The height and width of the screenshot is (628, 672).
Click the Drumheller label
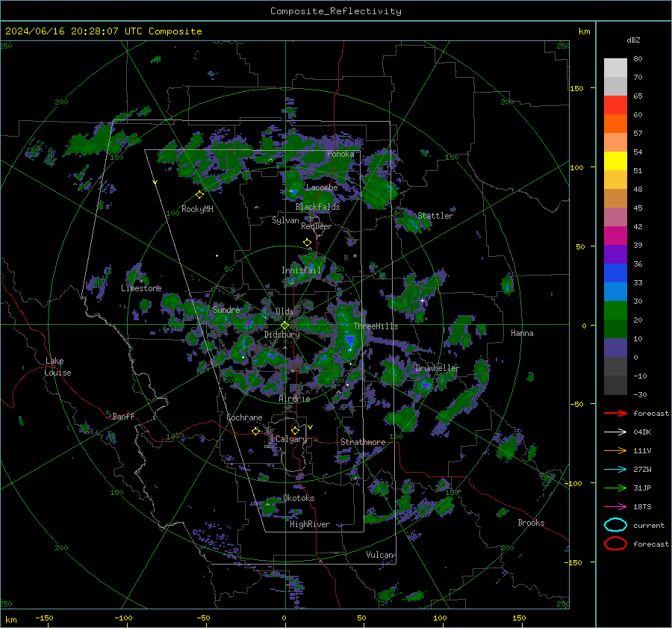click(x=437, y=368)
